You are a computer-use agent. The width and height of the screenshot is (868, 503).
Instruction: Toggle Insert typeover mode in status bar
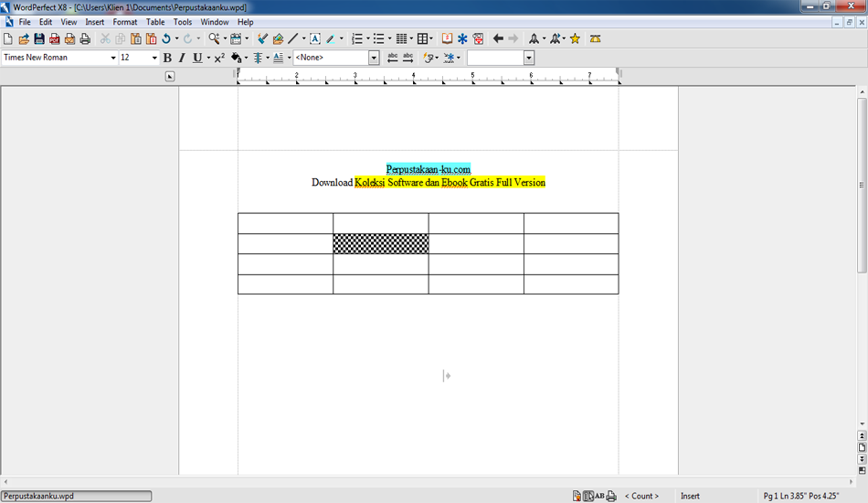pos(690,497)
